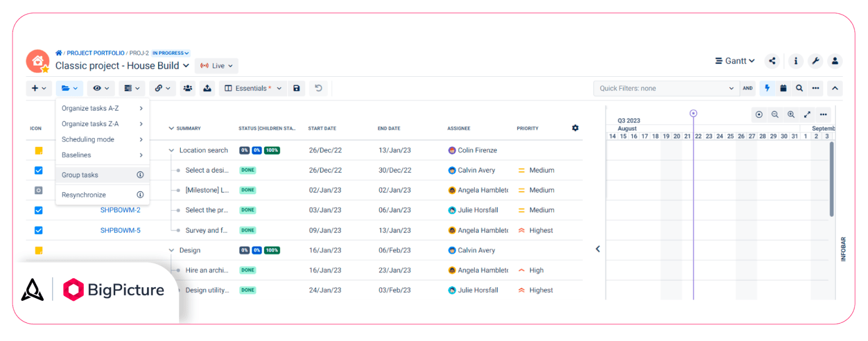Click the purple today marker on timeline

coord(693,113)
